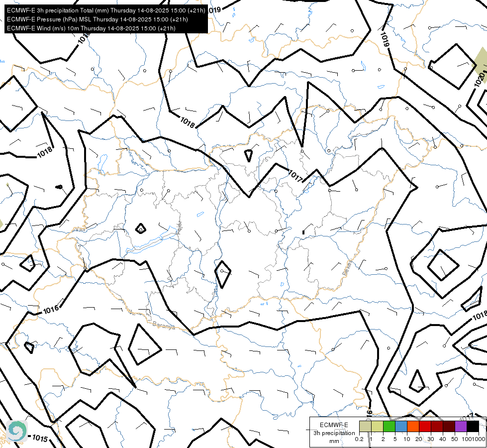Screen dimensions: 487x448
Task: Pick the bright red 20–30 mm legend swatch
Action: tap(425, 427)
